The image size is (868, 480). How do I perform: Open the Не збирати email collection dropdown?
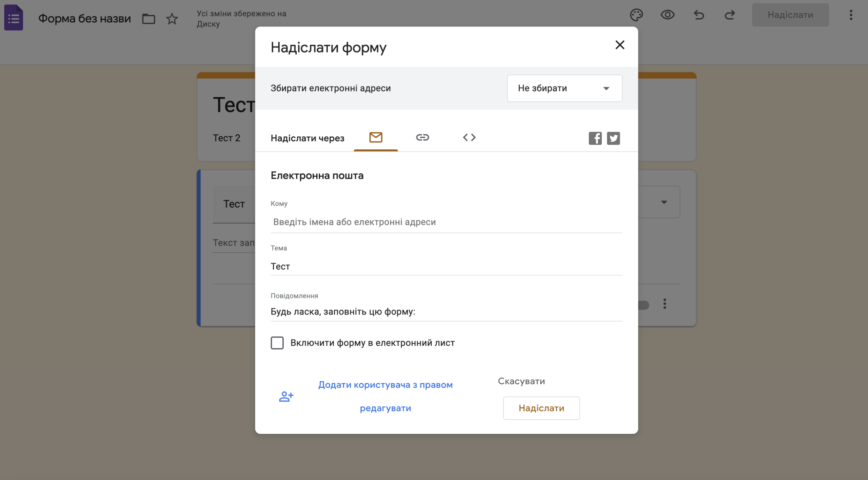click(565, 88)
